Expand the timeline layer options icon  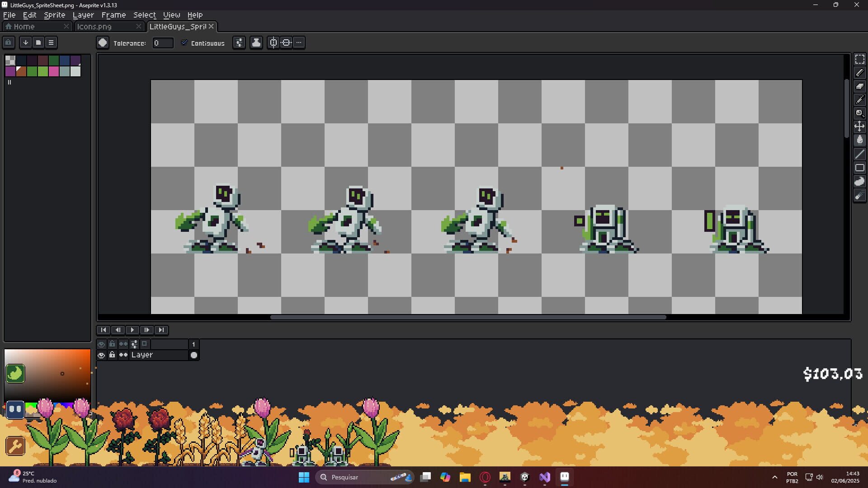pyautogui.click(x=134, y=344)
